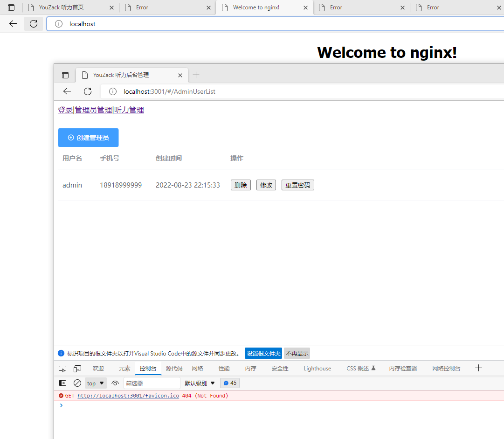Click 手机号 column header
The width and height of the screenshot is (504, 439).
[109, 158]
